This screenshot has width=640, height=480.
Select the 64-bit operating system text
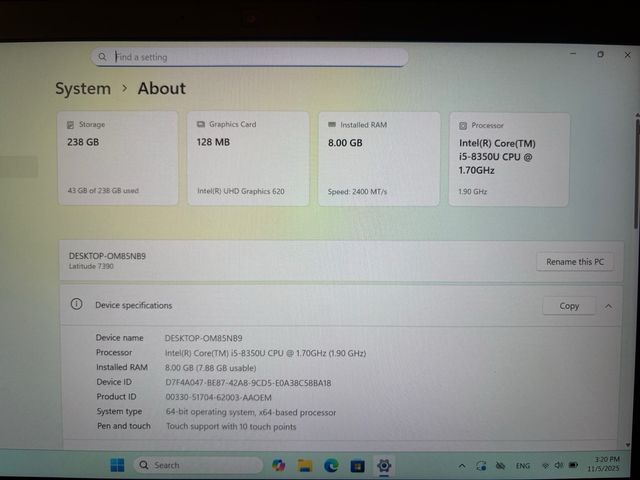pyautogui.click(x=251, y=412)
